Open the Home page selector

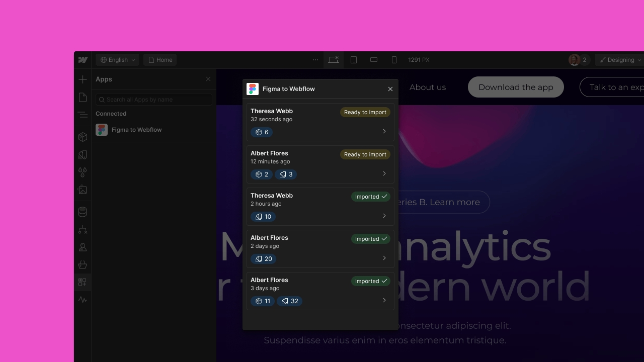(160, 60)
